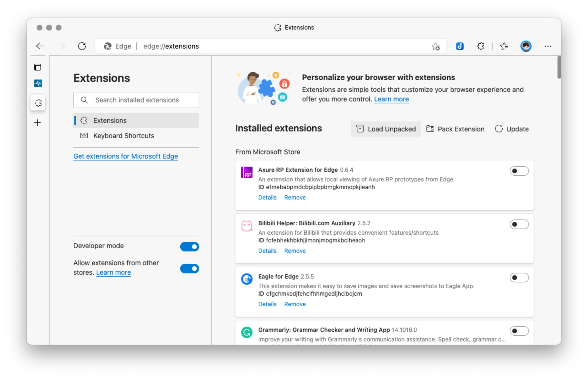Open the tab actions menu icon
This screenshot has width=588, height=380.
click(37, 67)
